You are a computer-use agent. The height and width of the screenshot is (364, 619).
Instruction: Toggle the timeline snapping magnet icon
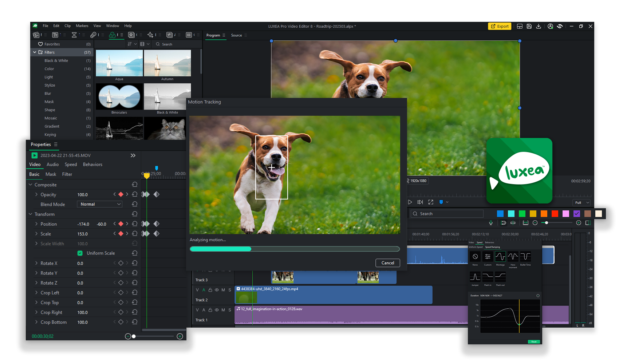(504, 223)
